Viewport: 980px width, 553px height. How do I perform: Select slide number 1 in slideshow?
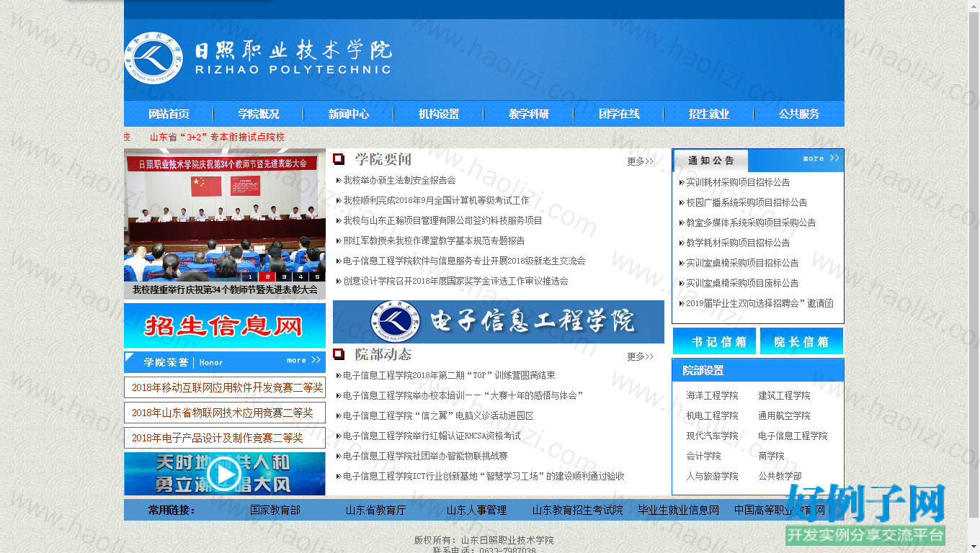[250, 276]
